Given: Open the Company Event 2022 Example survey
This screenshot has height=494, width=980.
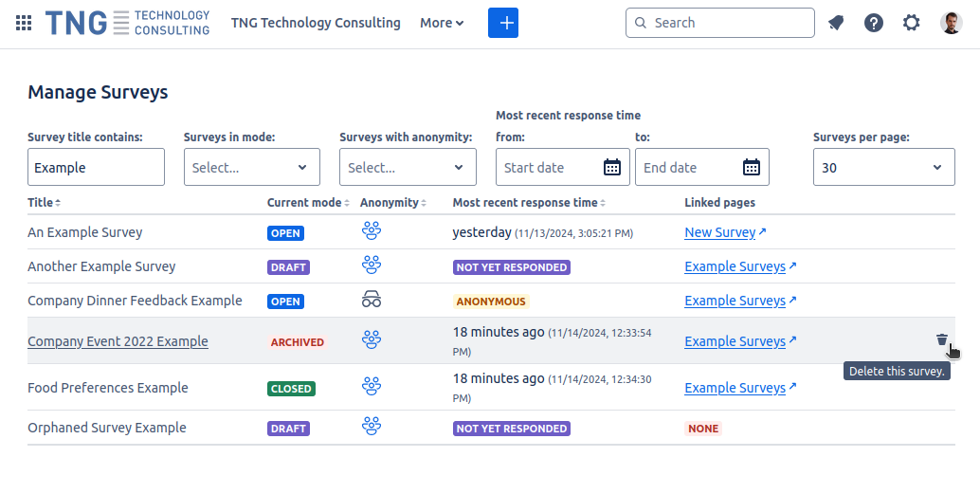Looking at the screenshot, I should coord(118,341).
